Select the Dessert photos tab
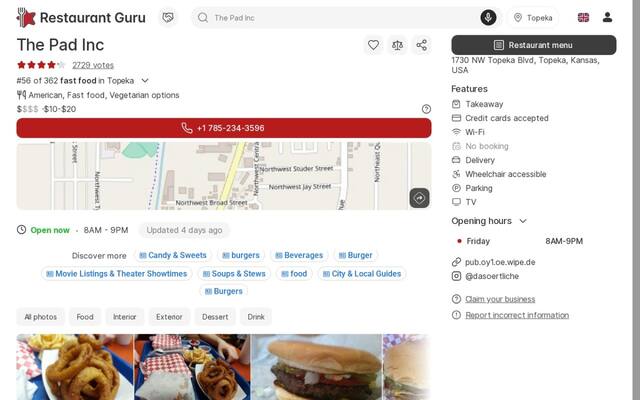 coord(215,317)
